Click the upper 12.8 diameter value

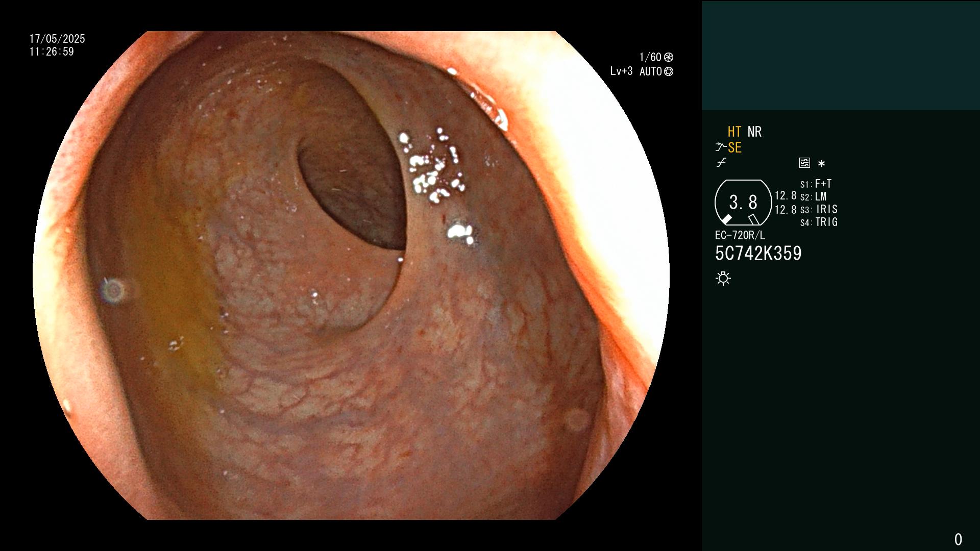point(786,196)
